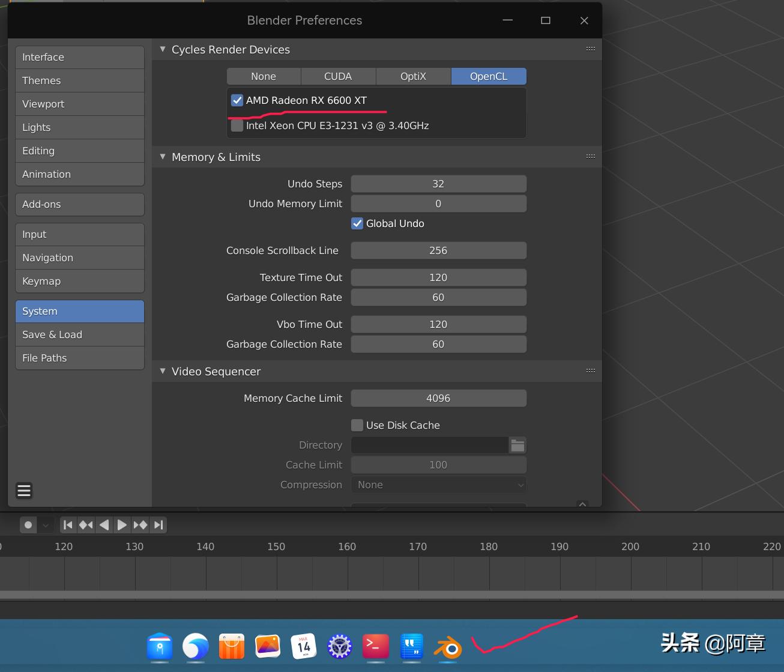This screenshot has height=672, width=784.
Task: Enable Use Disk Cache
Action: pos(357,425)
